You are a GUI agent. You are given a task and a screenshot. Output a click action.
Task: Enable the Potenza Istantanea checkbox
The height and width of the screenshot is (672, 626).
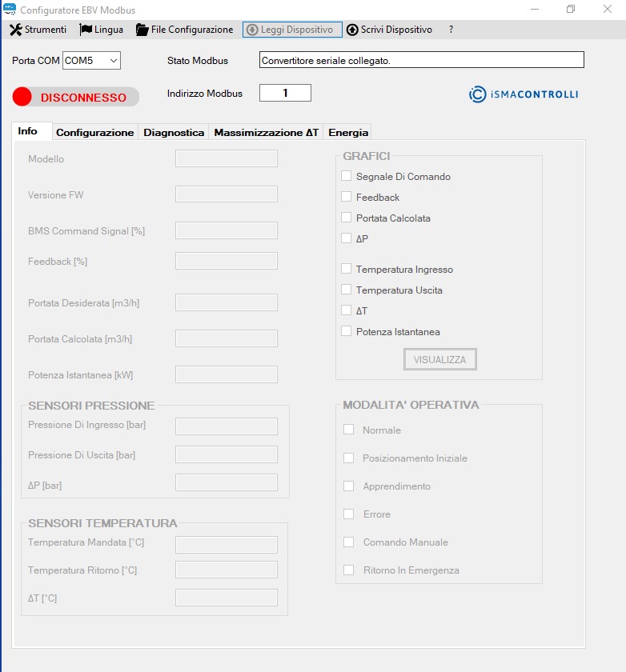pos(347,331)
